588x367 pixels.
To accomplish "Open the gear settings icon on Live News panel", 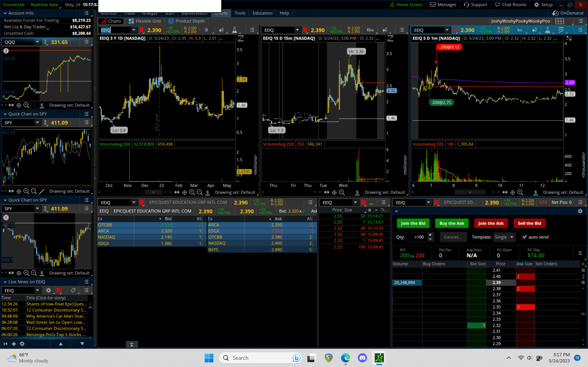I will coord(49,290).
